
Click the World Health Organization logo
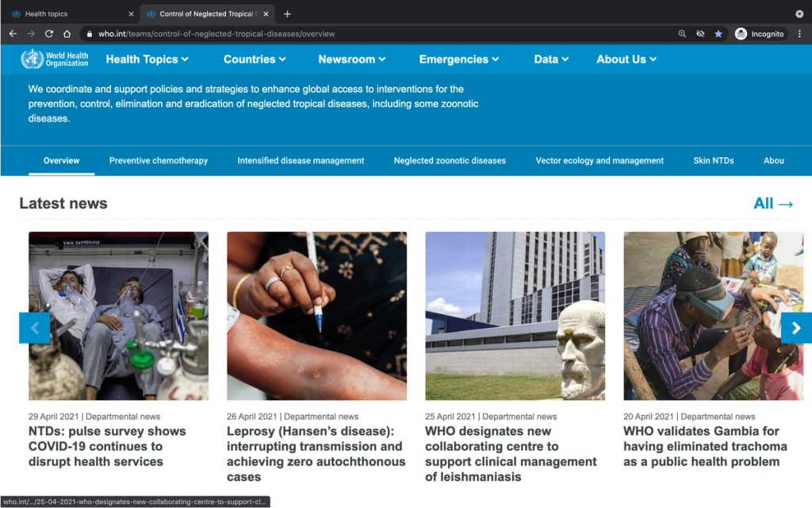point(55,59)
